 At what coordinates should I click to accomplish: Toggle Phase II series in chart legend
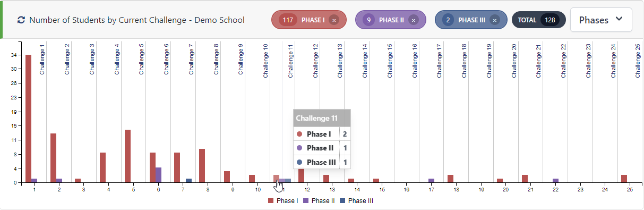pos(320,201)
